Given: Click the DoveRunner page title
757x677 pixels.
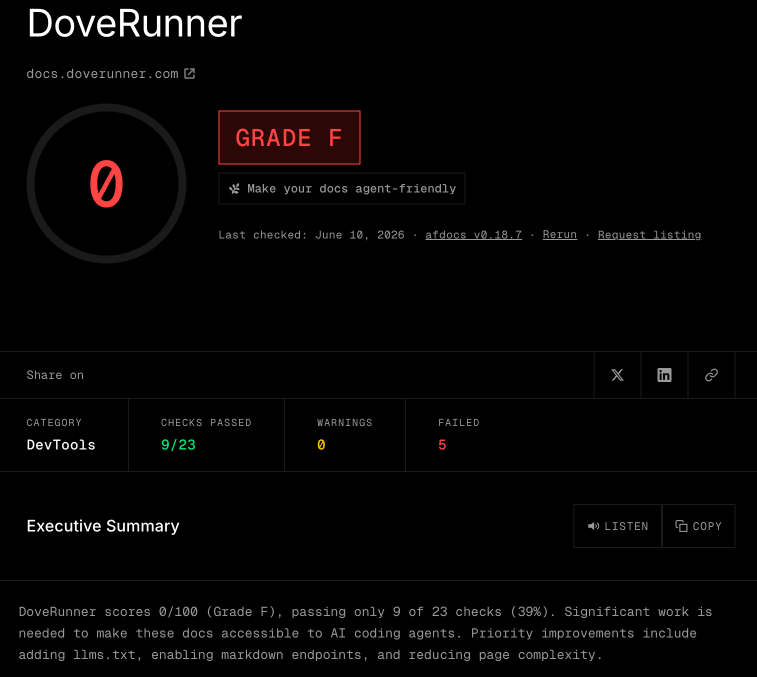Looking at the screenshot, I should [x=135, y=23].
